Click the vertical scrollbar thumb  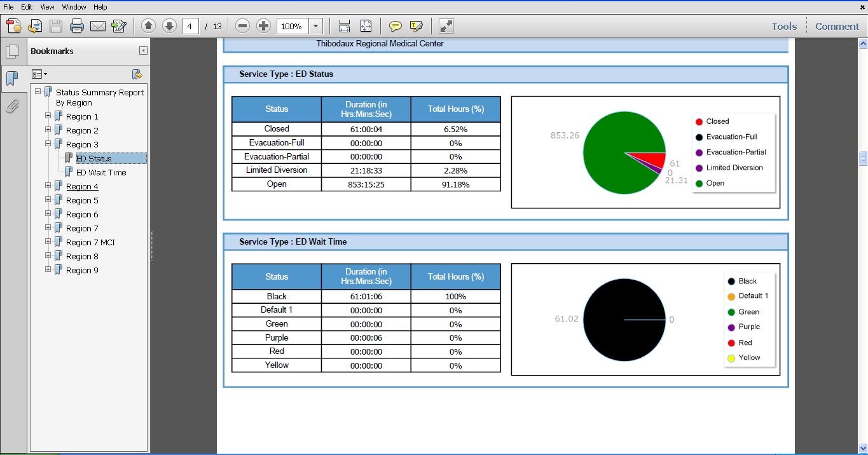[x=863, y=158]
